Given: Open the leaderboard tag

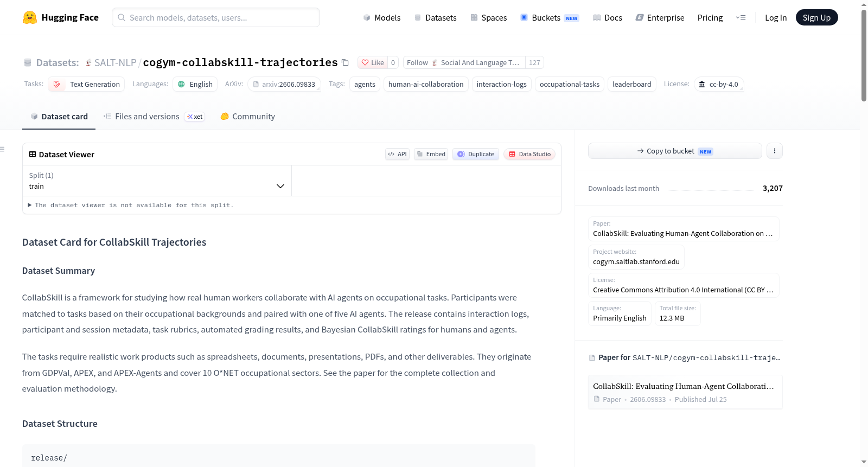Looking at the screenshot, I should (632, 84).
